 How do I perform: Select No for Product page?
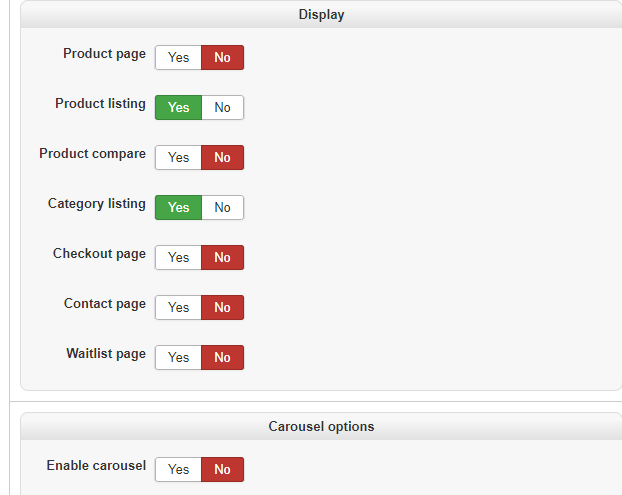222,58
